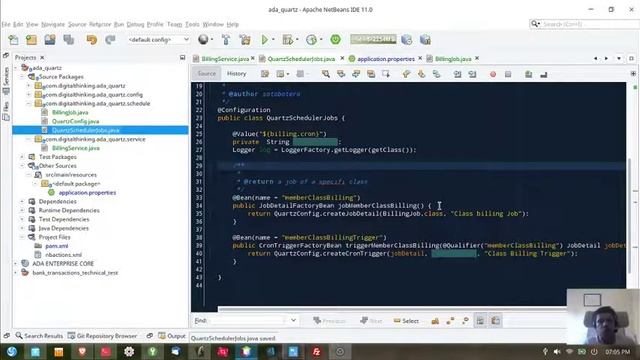The width and height of the screenshot is (640, 360).
Task: Click the profiler snapshot icon after memory bar
Action: (x=407, y=40)
